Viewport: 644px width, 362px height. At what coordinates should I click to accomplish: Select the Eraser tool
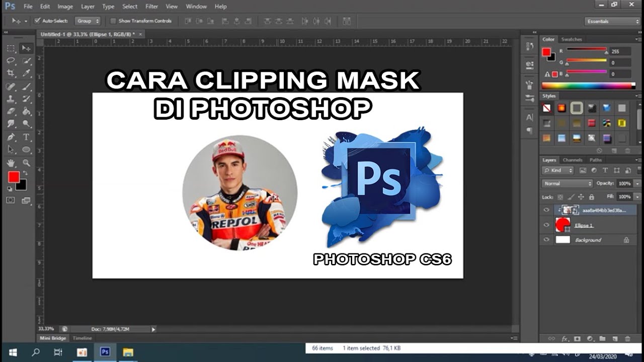click(11, 112)
